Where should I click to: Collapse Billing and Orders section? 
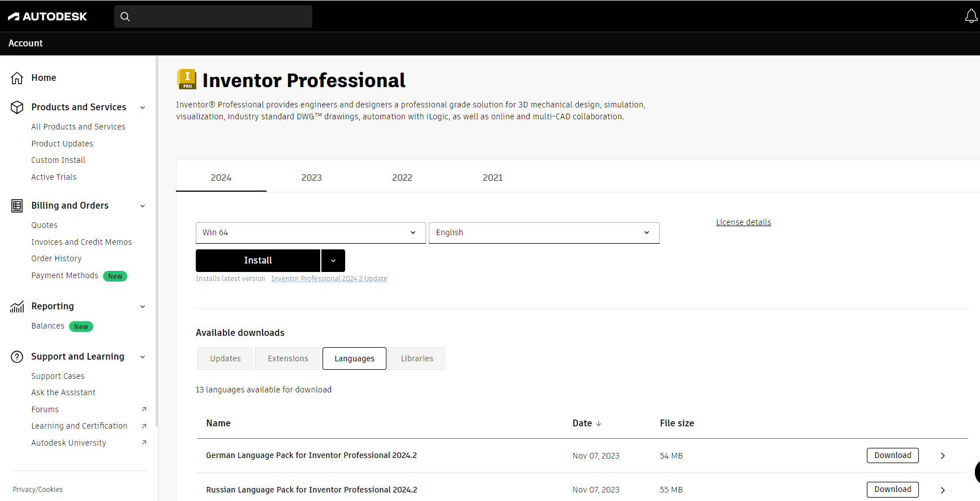point(143,206)
